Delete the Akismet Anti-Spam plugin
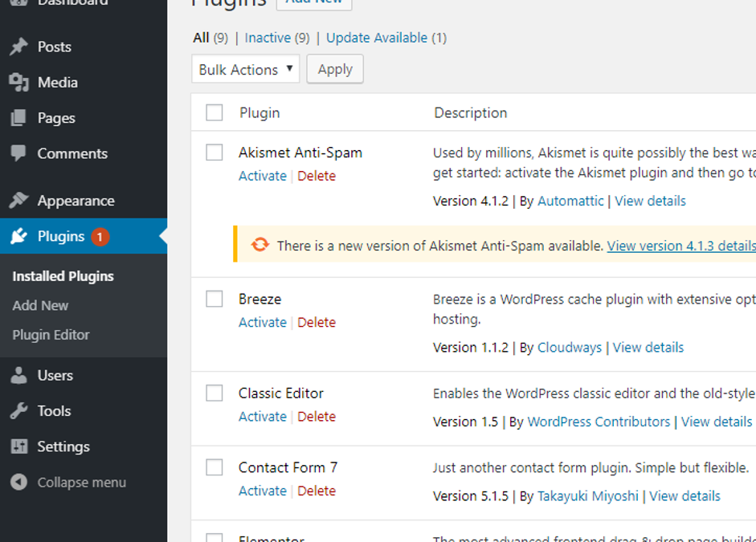The width and height of the screenshot is (756, 542). click(317, 176)
